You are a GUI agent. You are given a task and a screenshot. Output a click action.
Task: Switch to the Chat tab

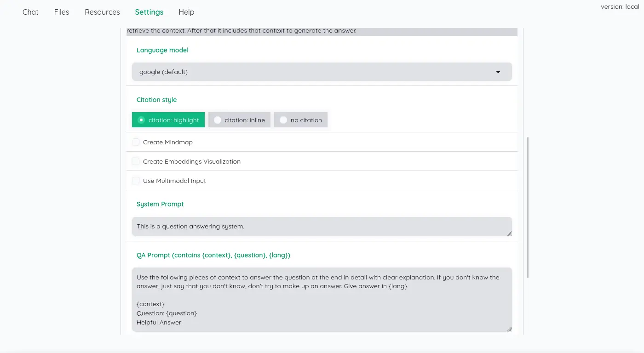tap(30, 12)
